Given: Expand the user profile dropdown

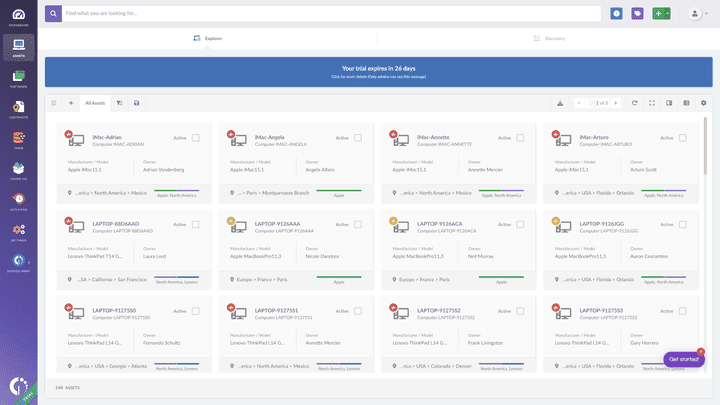Looking at the screenshot, I should pos(697,14).
